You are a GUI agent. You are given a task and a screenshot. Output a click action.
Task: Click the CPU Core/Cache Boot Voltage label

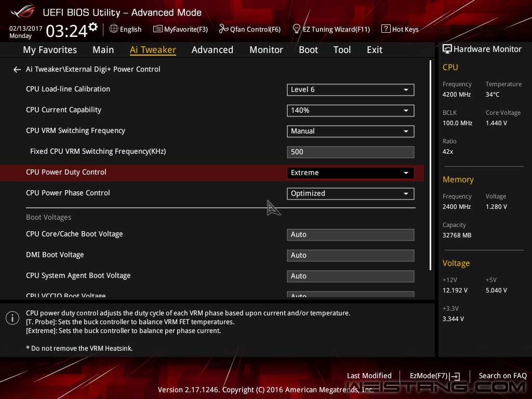click(x=74, y=234)
